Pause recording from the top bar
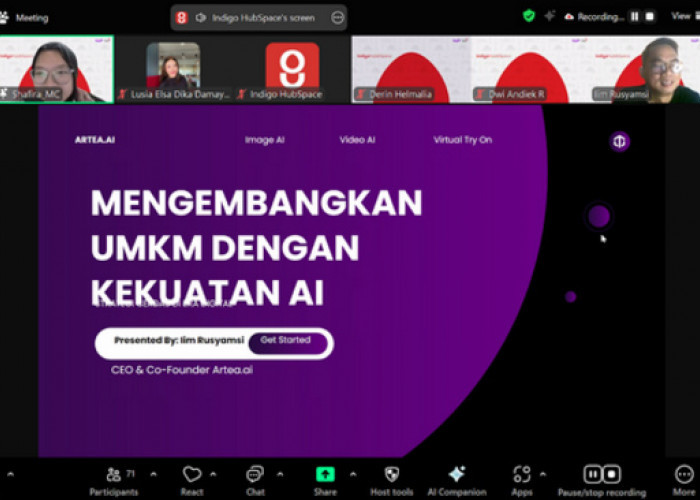 point(634,17)
